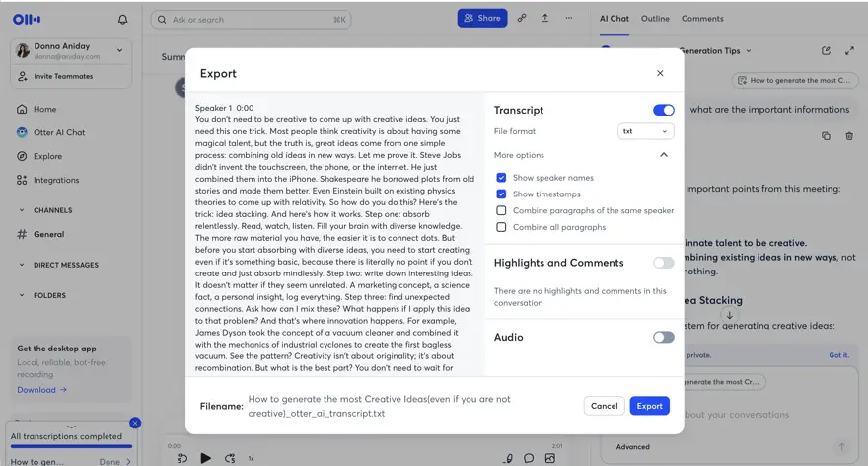The image size is (868, 466).
Task: Check Combine all paragraphs
Action: coord(501,227)
